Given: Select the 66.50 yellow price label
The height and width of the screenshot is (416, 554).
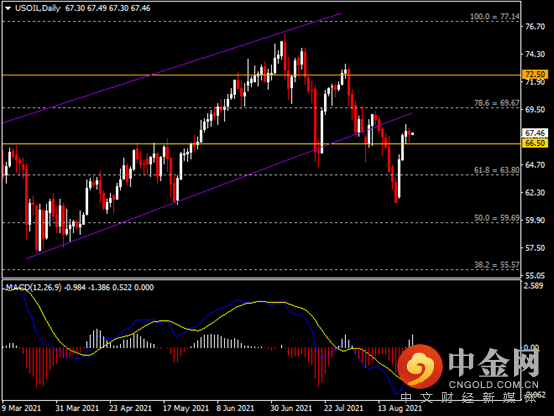Looking at the screenshot, I should tap(535, 143).
